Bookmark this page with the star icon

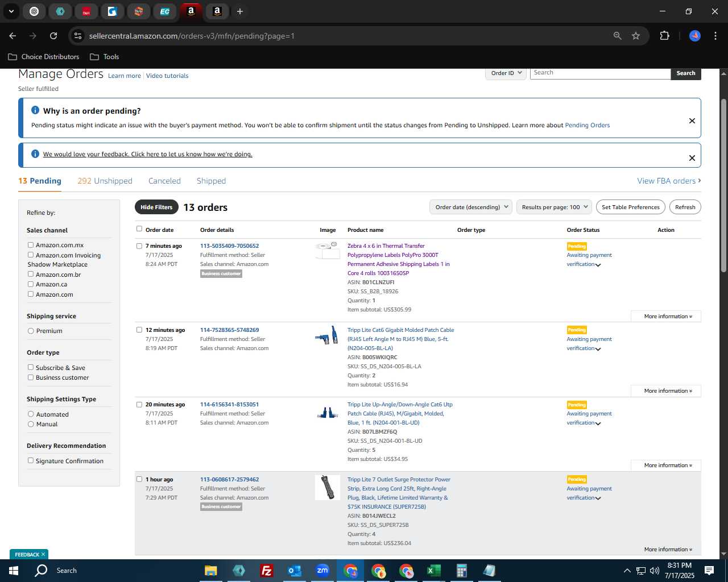pos(636,36)
